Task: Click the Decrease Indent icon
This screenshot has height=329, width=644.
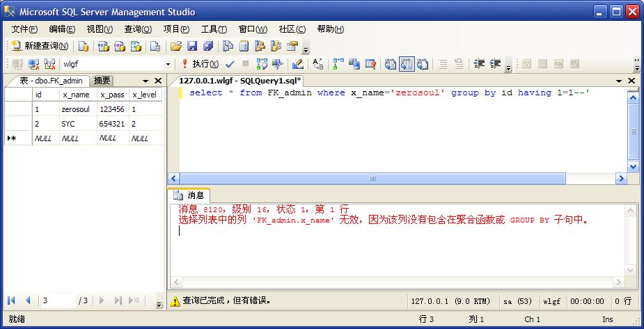Action: pyautogui.click(x=479, y=64)
